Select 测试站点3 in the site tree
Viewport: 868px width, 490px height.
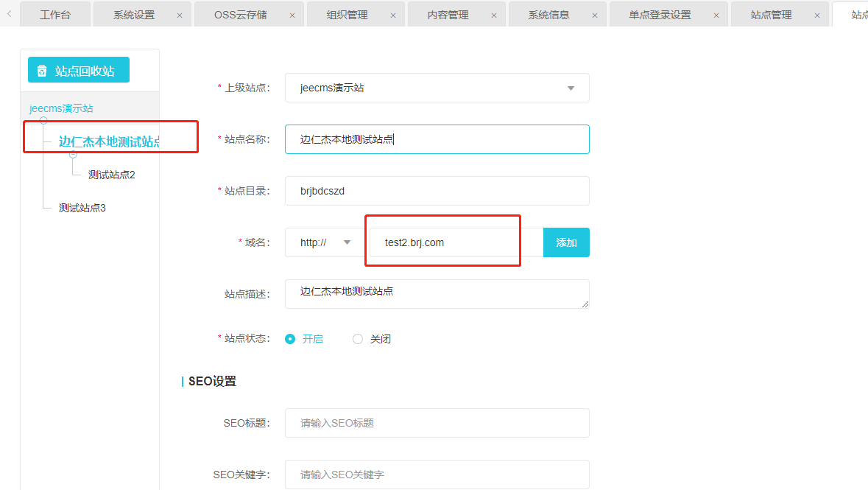point(82,209)
